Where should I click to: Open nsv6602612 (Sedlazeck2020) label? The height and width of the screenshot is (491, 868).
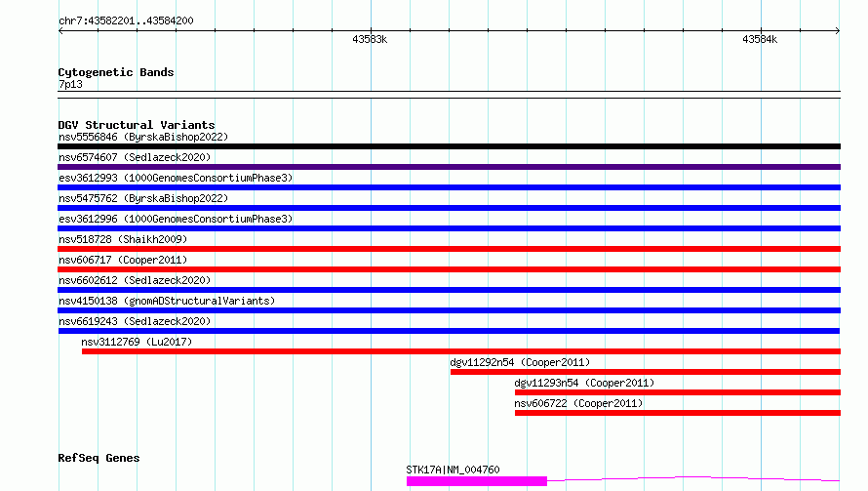tap(135, 280)
